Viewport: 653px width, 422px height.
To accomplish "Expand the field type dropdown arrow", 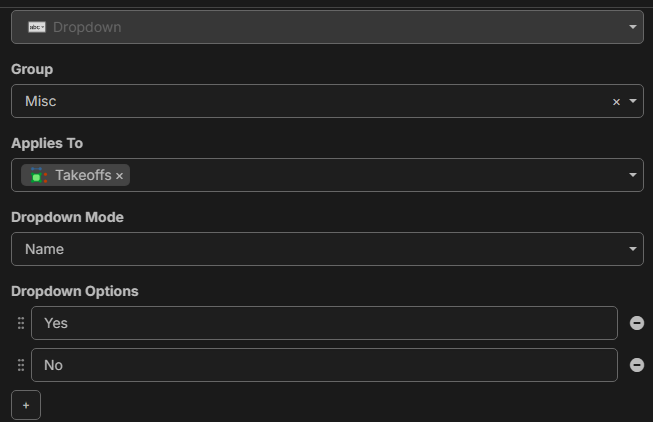I will click(633, 27).
